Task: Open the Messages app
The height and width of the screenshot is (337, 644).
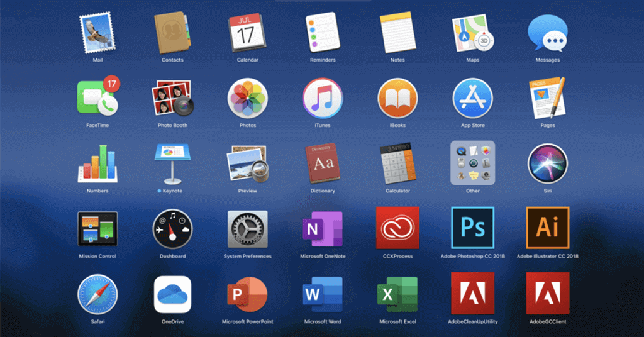Action: coord(548,33)
